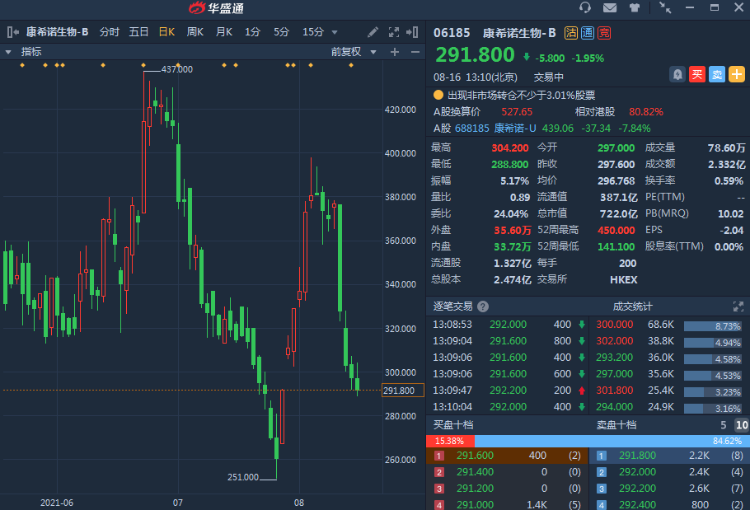The image size is (750, 510).
Task: Click the 13:08:53 tick trade row
Action: [507, 324]
